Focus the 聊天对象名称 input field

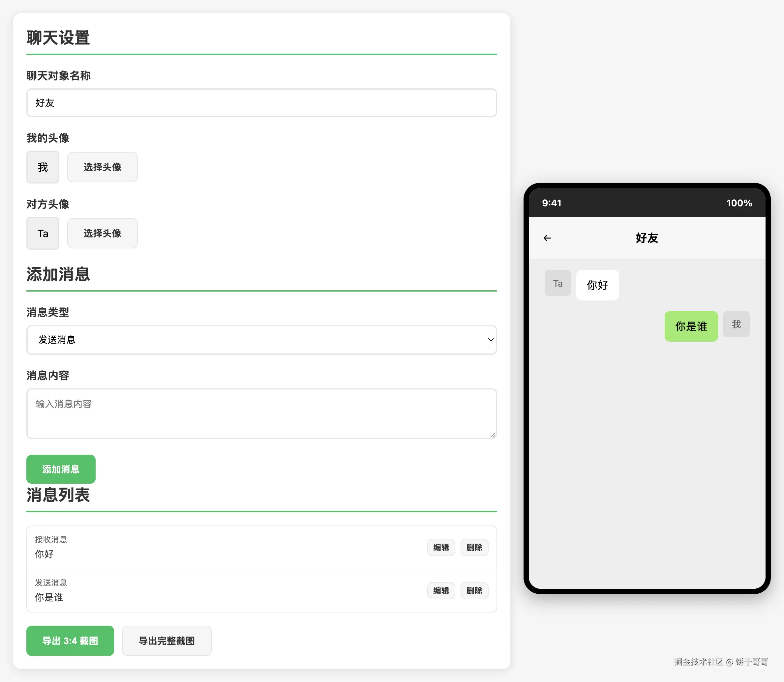[x=261, y=103]
